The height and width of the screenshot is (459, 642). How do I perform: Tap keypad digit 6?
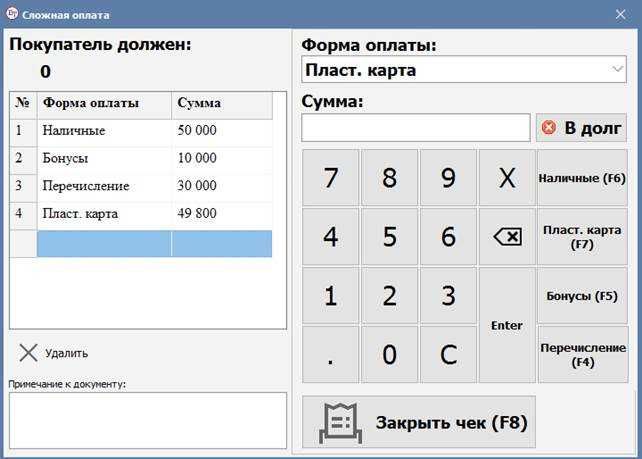coord(448,236)
